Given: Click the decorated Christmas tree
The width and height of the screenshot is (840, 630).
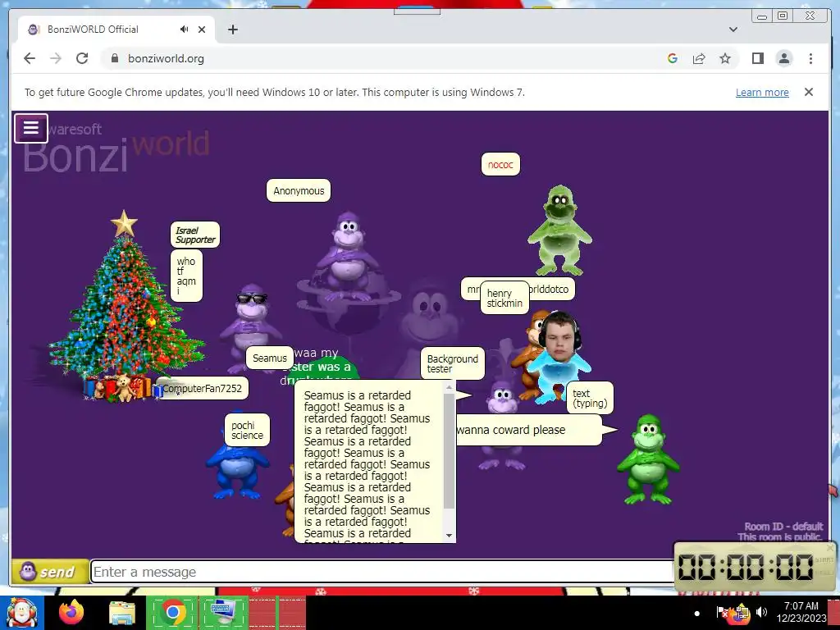Looking at the screenshot, I should click(125, 307).
